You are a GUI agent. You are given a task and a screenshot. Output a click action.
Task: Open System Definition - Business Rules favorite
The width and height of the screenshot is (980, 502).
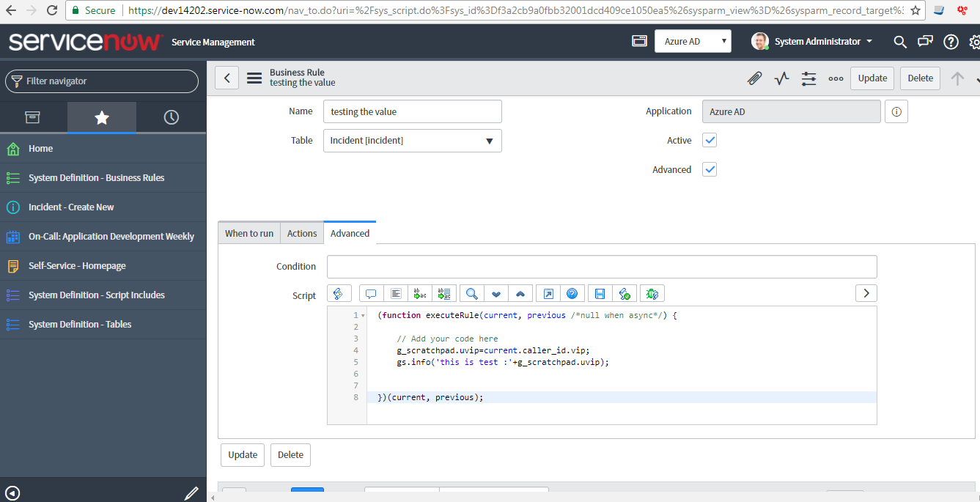click(x=103, y=178)
